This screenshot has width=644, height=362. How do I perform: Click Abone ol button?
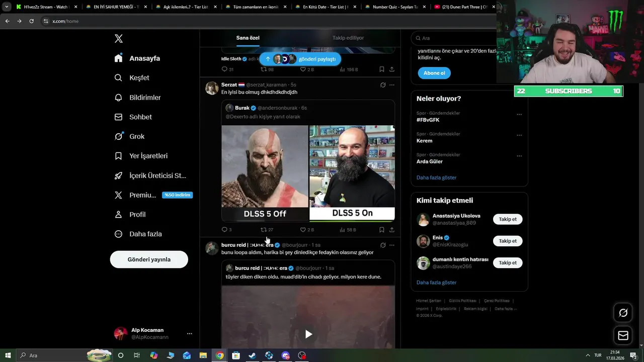(x=434, y=73)
